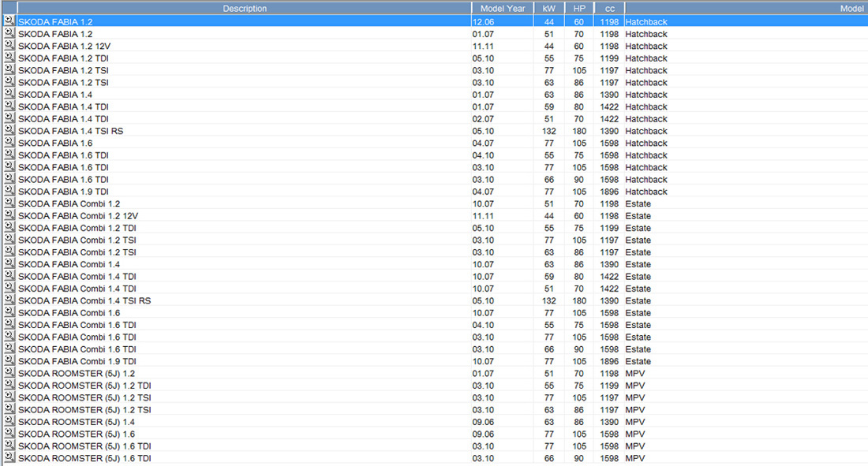Select the 04.07 model year in FABIA 1.6 petrol row
The width and height of the screenshot is (868, 466).
tap(483, 144)
